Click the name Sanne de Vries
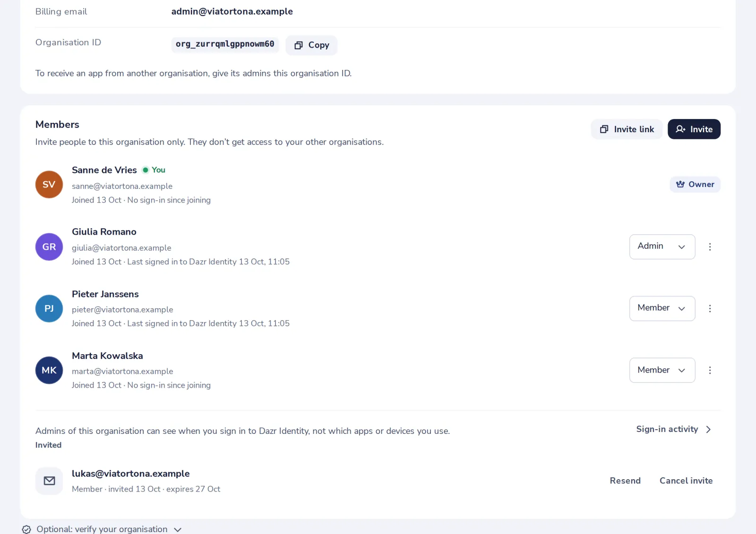 (104, 170)
